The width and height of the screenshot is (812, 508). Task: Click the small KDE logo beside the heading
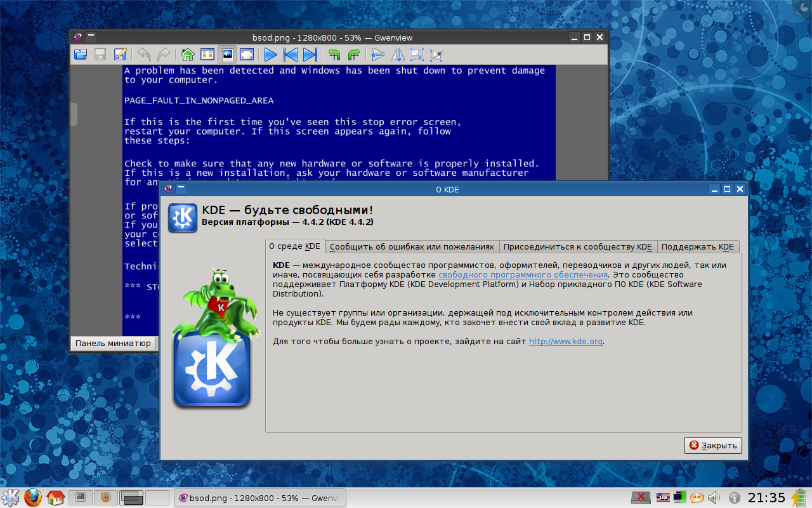pos(183,218)
